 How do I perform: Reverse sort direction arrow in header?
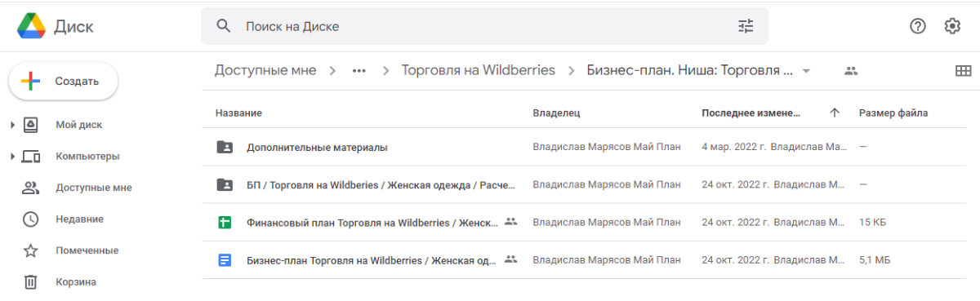coord(834,113)
